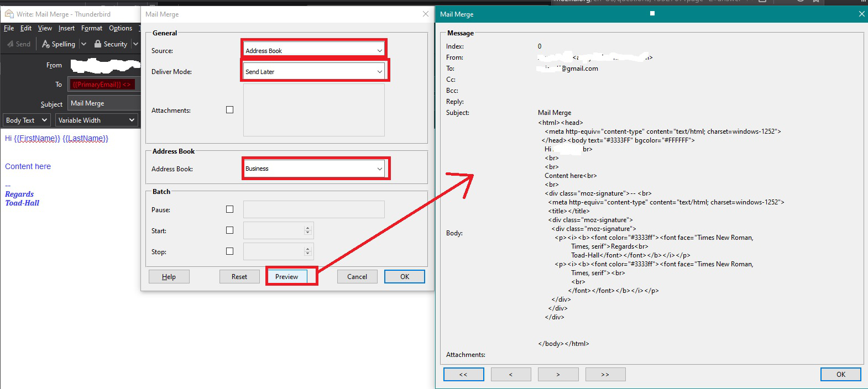Open the Edit menu

tap(26, 28)
